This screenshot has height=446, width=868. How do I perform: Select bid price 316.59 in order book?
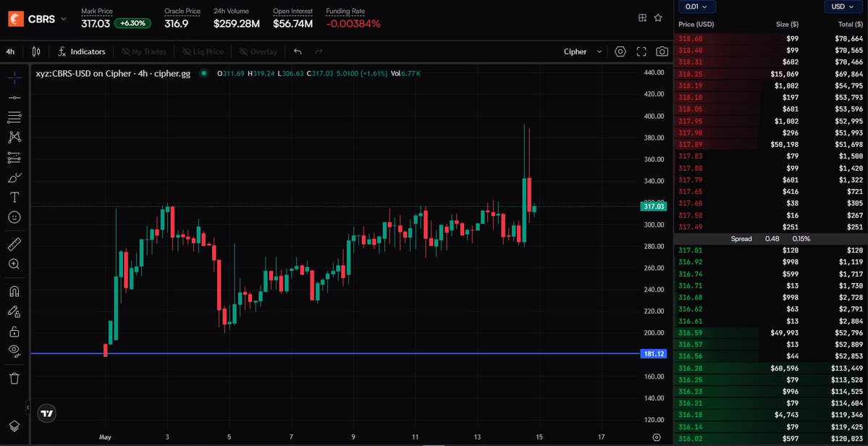pos(690,332)
